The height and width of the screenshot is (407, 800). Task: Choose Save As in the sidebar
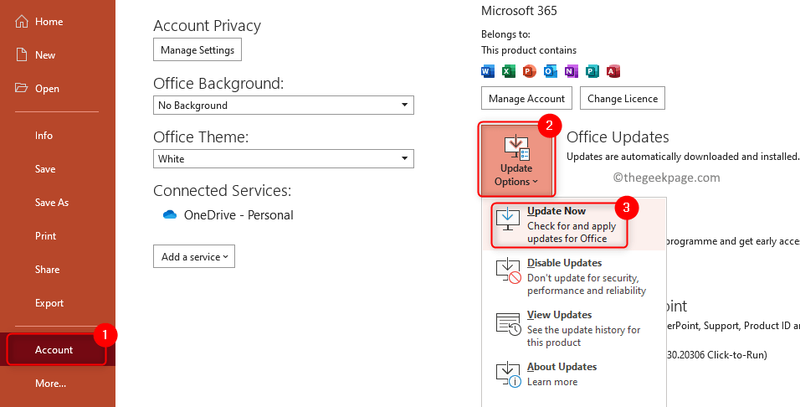52,202
